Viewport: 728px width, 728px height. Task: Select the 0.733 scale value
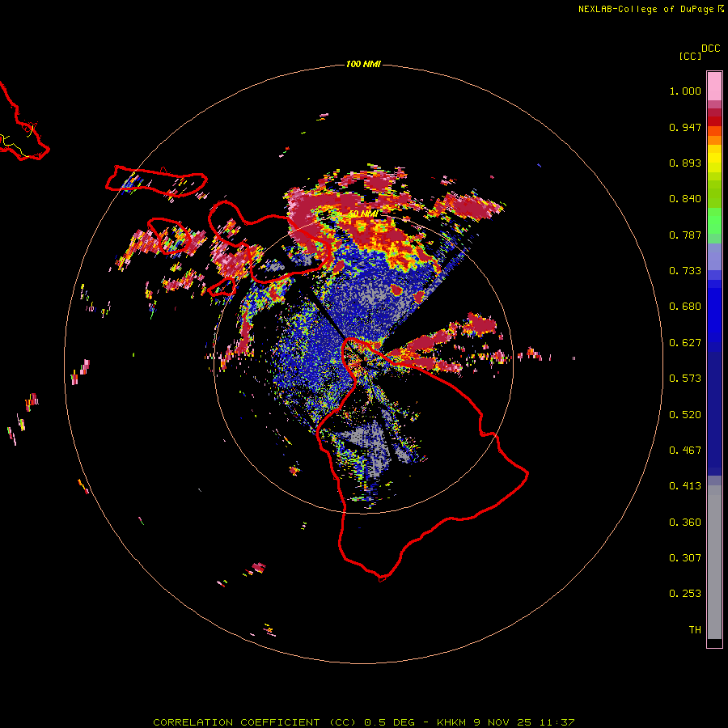685,271
